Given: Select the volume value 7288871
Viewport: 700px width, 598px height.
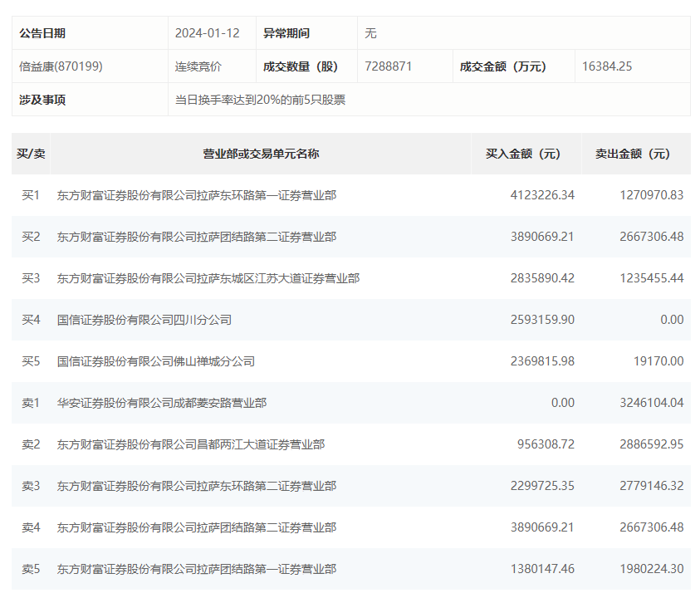Looking at the screenshot, I should pyautogui.click(x=388, y=66).
